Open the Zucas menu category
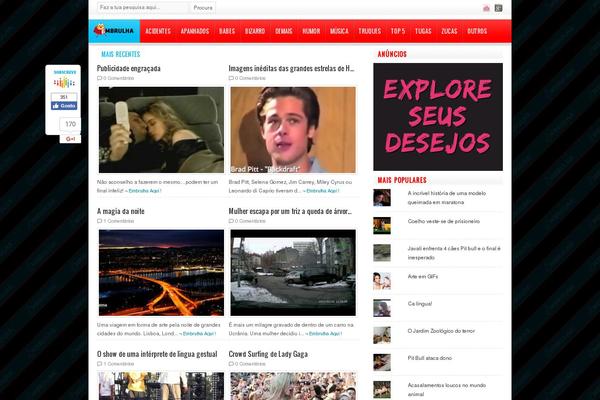This screenshot has width=600, height=400. 449,31
